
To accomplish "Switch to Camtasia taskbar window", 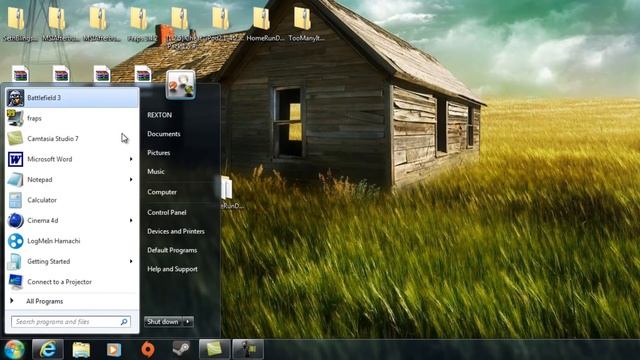I will 215,349.
